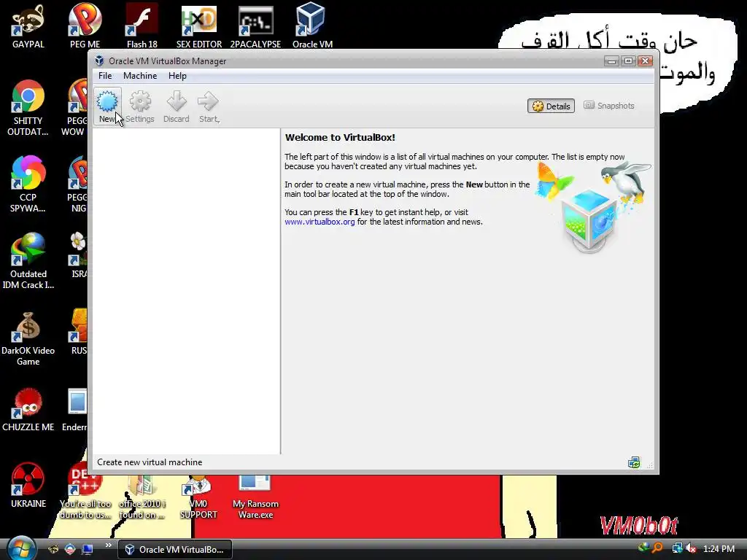
Task: Select the SEX EDITOR desktop icon
Action: [x=199, y=26]
